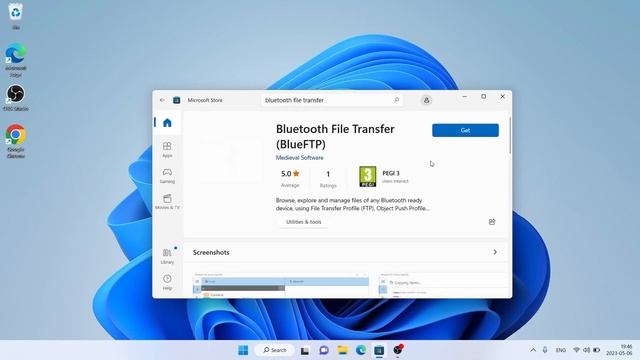The image size is (640, 360).
Task: Open Library in Store sidebar
Action: coord(167,256)
